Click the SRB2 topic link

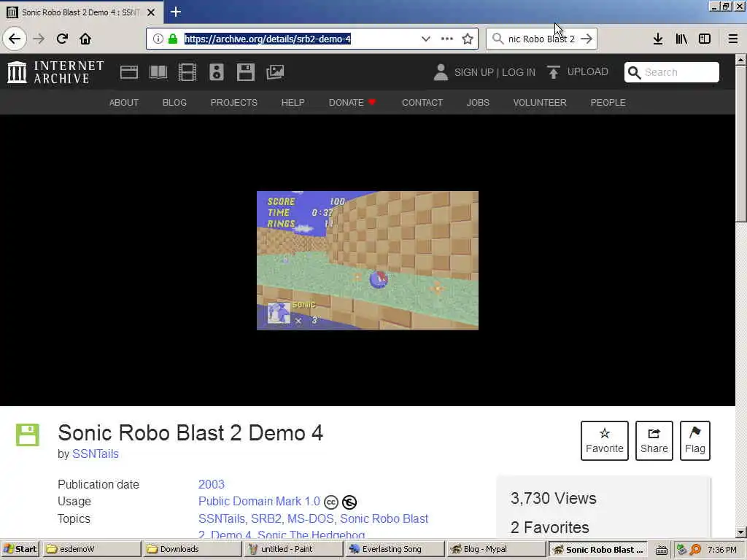266,518
